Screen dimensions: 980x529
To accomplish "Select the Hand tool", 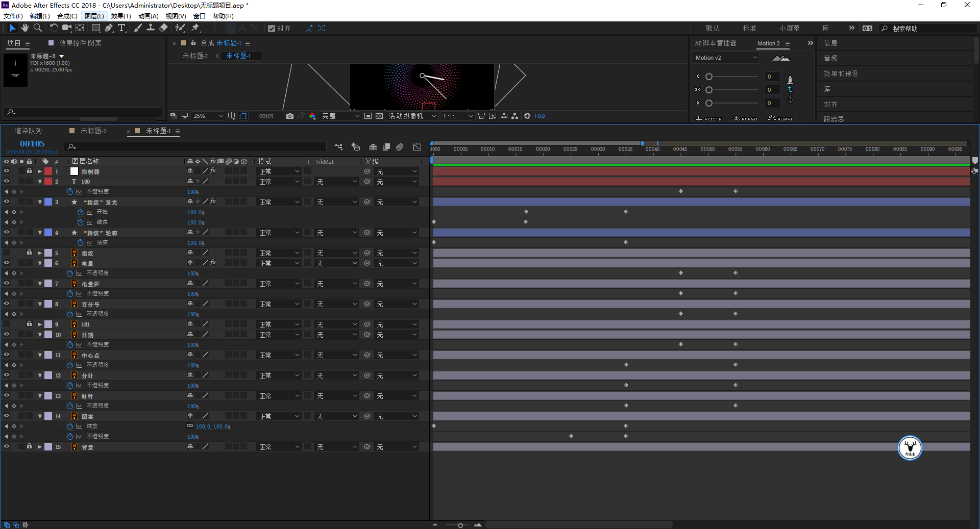I will click(24, 28).
